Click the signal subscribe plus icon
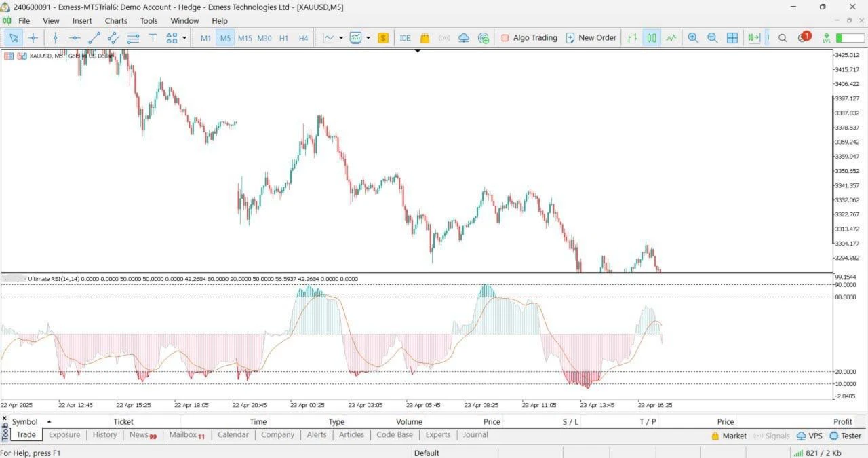868x458 pixels. point(484,38)
